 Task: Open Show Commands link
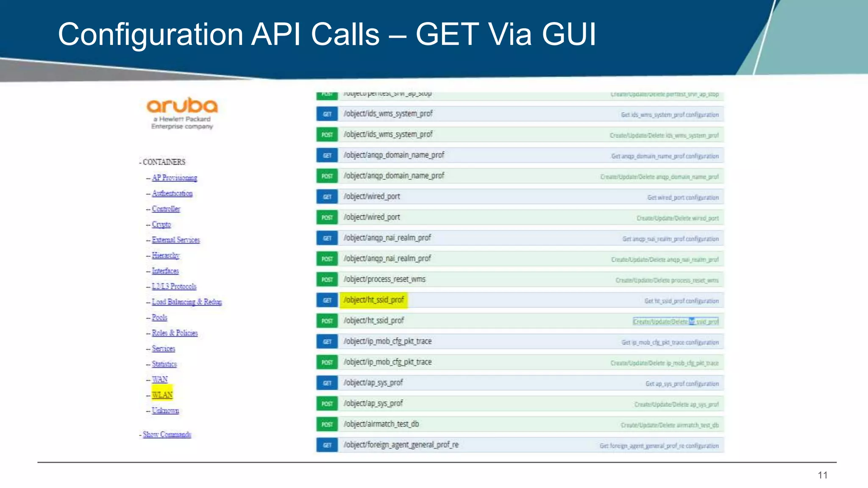tap(167, 434)
